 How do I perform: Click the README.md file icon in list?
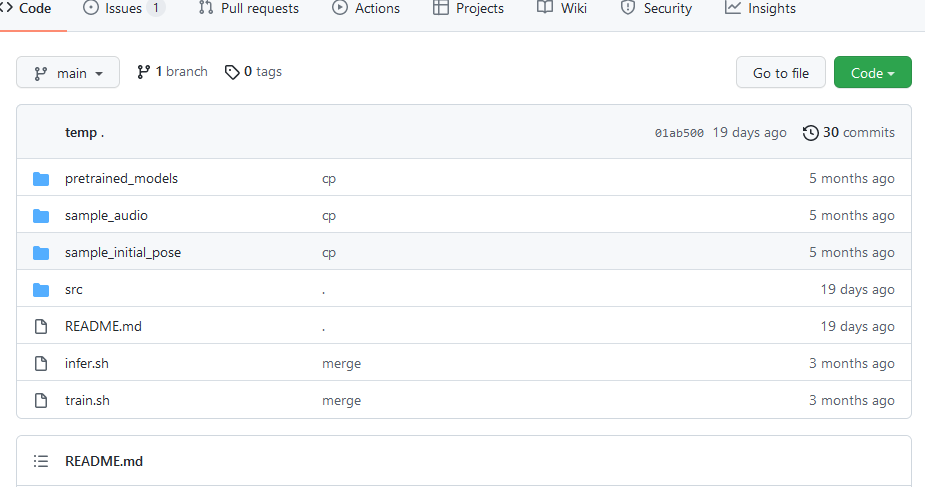click(41, 327)
